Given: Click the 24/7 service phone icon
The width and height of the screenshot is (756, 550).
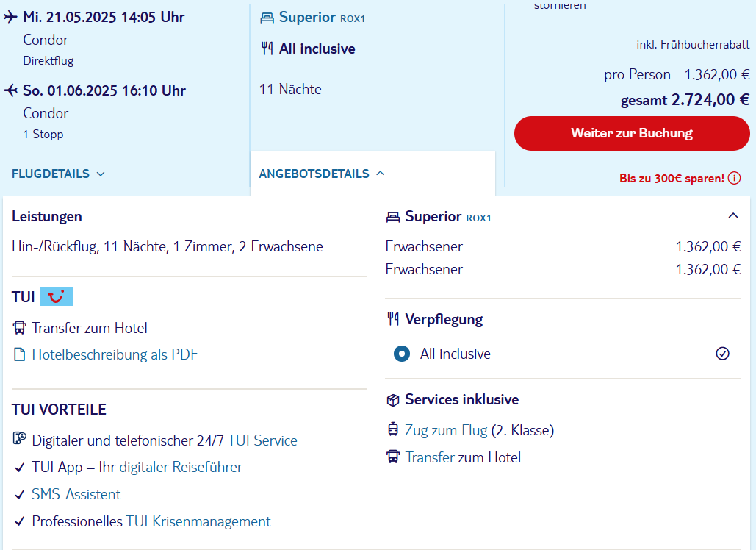Looking at the screenshot, I should click(20, 440).
